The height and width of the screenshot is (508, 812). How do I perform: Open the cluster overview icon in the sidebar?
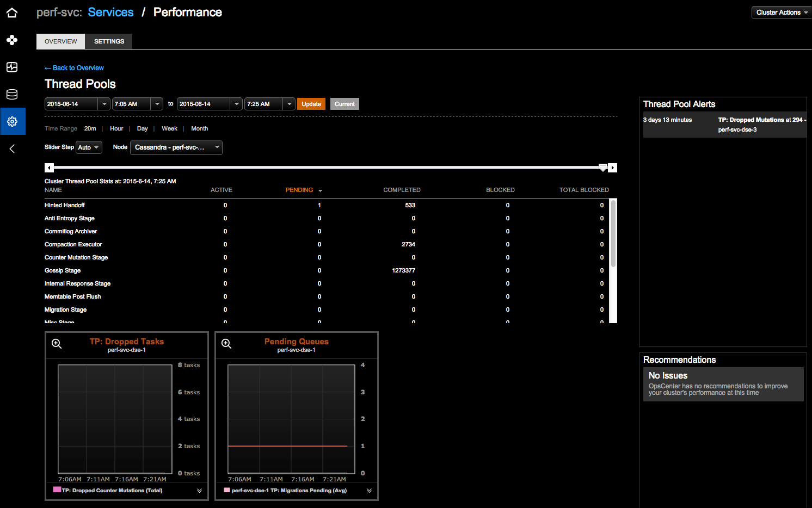pyautogui.click(x=12, y=40)
